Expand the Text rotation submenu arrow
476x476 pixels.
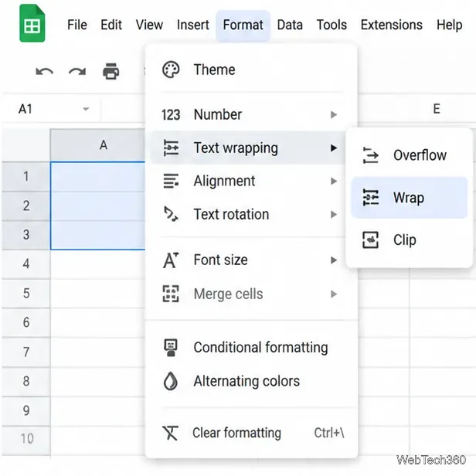coord(334,214)
